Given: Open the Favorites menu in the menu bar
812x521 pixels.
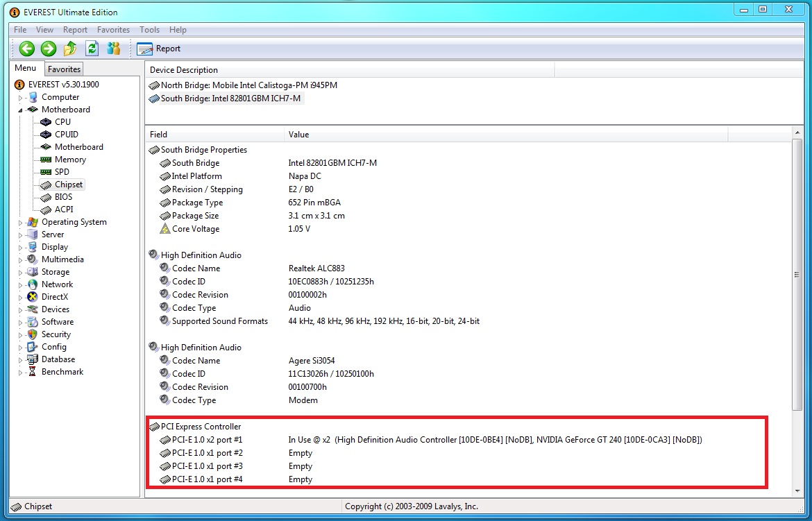Looking at the screenshot, I should click(113, 30).
